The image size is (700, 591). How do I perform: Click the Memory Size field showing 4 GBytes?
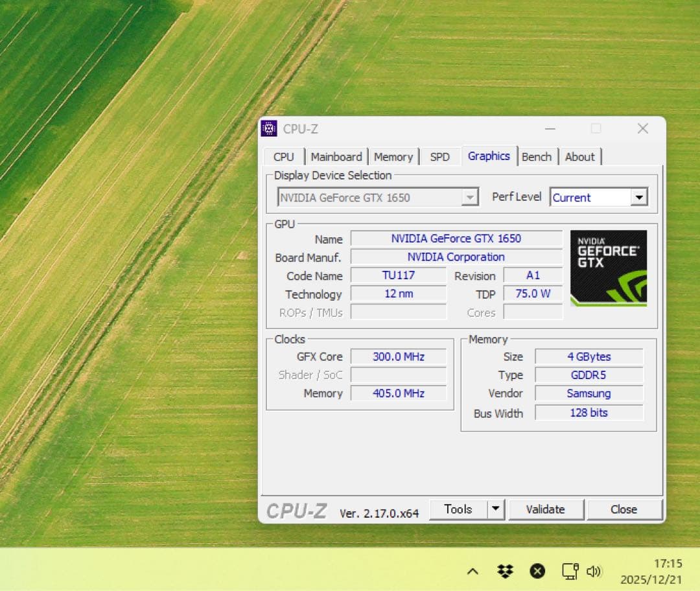click(x=589, y=356)
